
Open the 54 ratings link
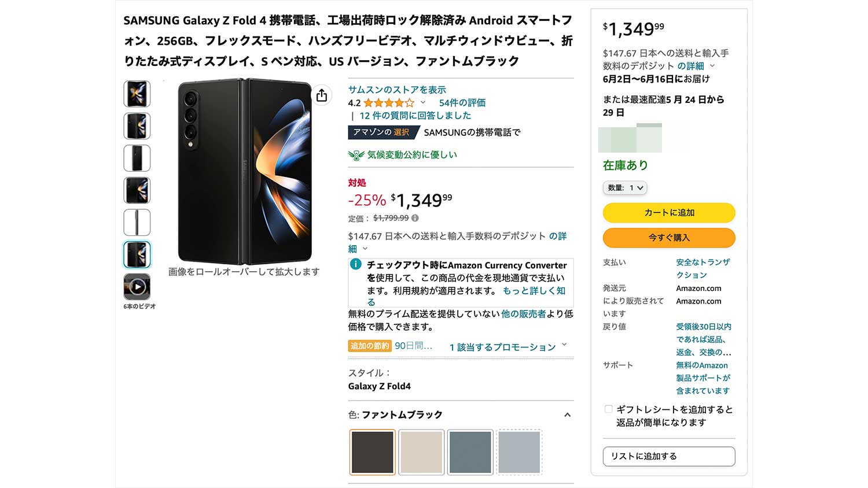tap(462, 103)
